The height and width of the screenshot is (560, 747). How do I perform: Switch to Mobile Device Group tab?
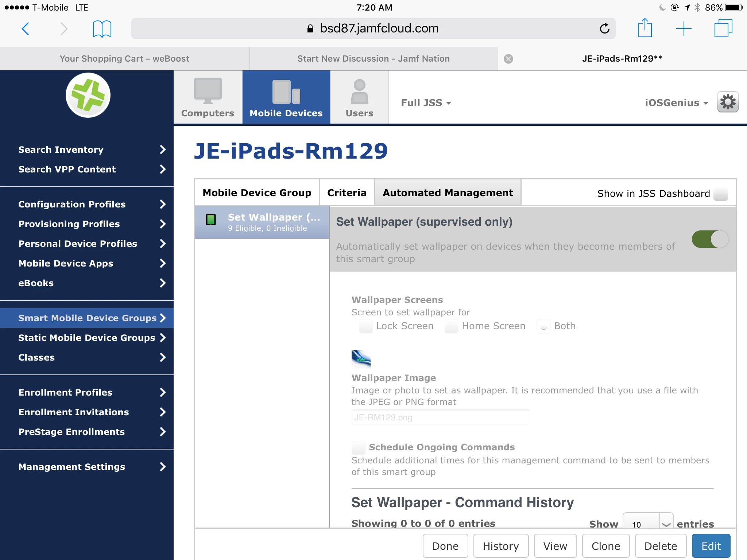257,192
